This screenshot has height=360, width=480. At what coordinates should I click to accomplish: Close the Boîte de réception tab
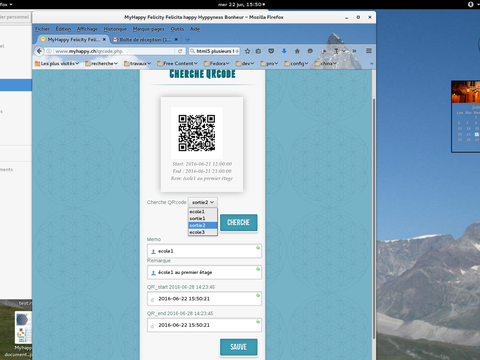pyautogui.click(x=176, y=39)
